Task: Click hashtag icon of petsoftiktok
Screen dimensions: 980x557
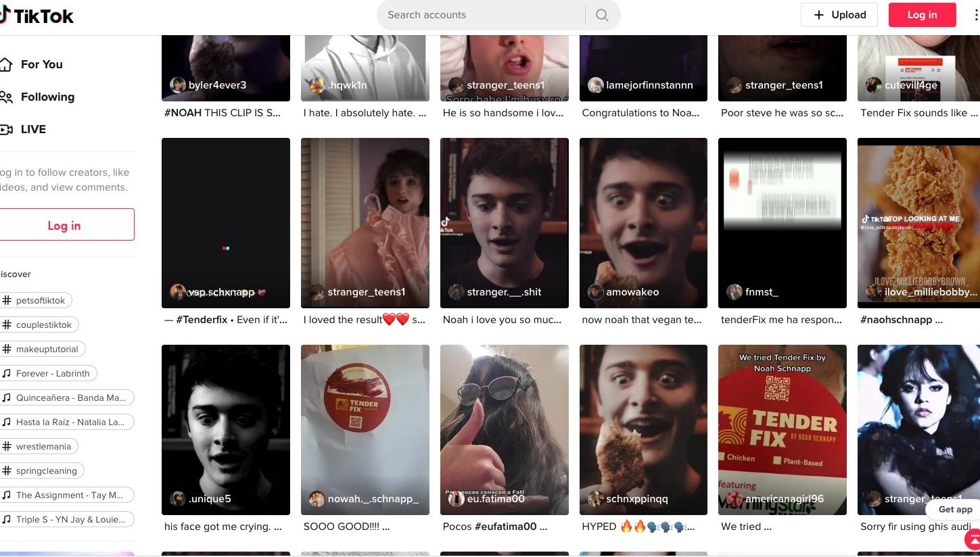Action: pos(7,301)
